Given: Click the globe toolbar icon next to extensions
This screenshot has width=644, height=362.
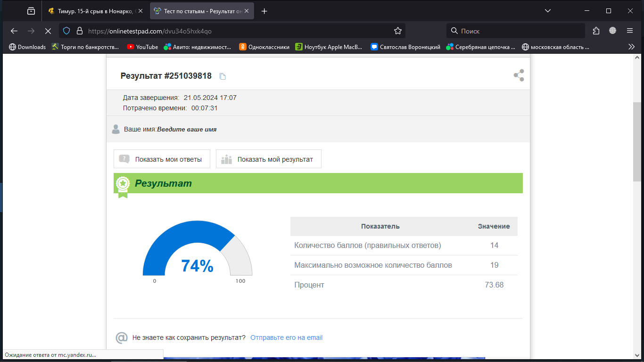Looking at the screenshot, I should point(612,31).
